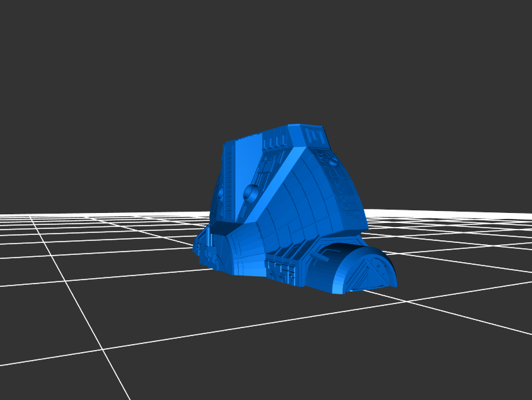Screen dimensions: 532x400
Task: Click the dark empty background above the model
Action: click(266, 60)
